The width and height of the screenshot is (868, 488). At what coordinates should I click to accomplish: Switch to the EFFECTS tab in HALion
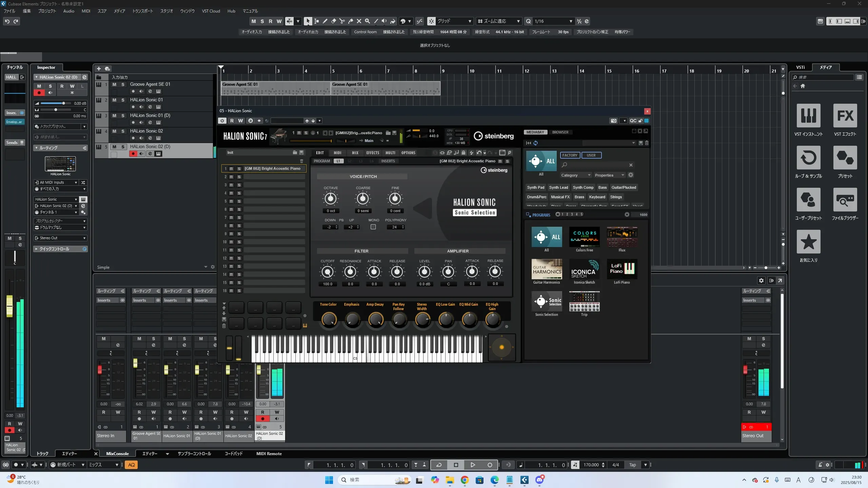point(372,153)
